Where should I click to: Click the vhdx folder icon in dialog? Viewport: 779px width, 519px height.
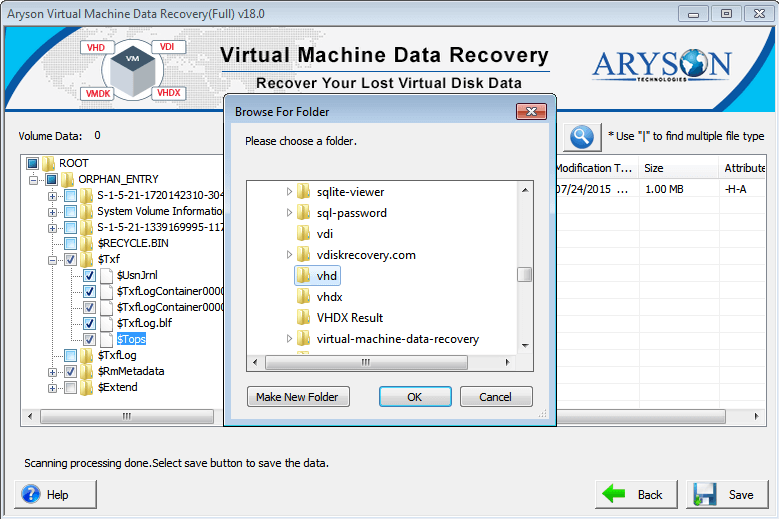coord(304,297)
